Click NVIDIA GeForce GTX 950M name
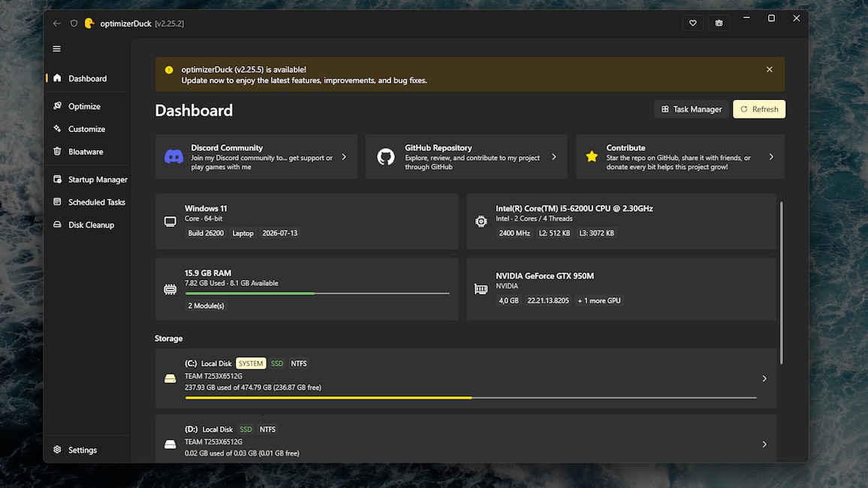Image resolution: width=868 pixels, height=488 pixels. (544, 276)
